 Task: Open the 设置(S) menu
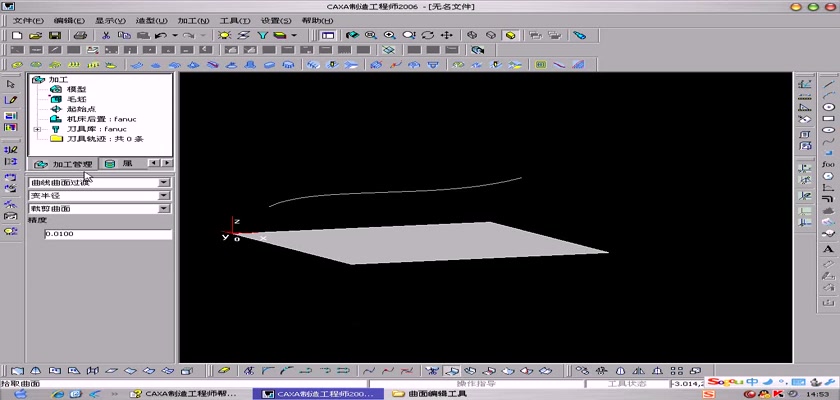coord(276,21)
